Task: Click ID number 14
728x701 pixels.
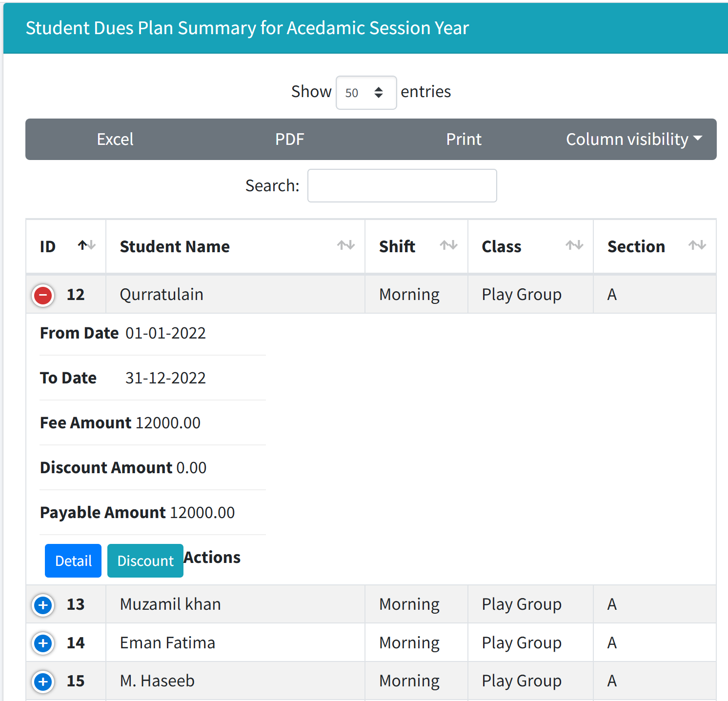Action: (x=76, y=643)
